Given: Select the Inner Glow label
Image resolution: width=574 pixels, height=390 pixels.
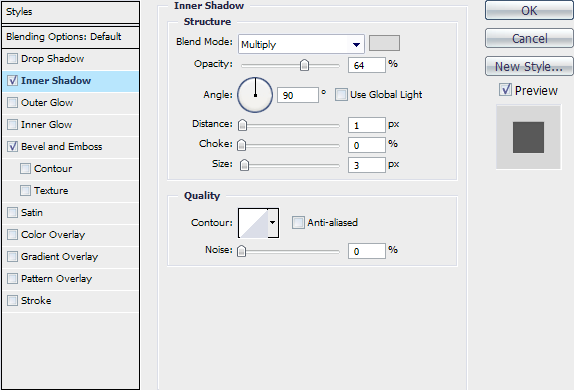Looking at the screenshot, I should coord(46,125).
